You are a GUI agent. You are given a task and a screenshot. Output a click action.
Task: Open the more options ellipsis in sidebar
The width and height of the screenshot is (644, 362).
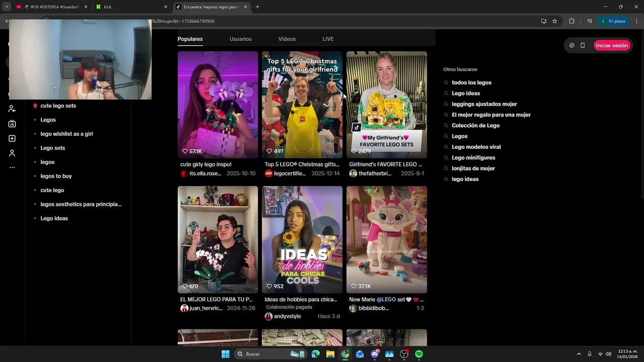(12, 167)
